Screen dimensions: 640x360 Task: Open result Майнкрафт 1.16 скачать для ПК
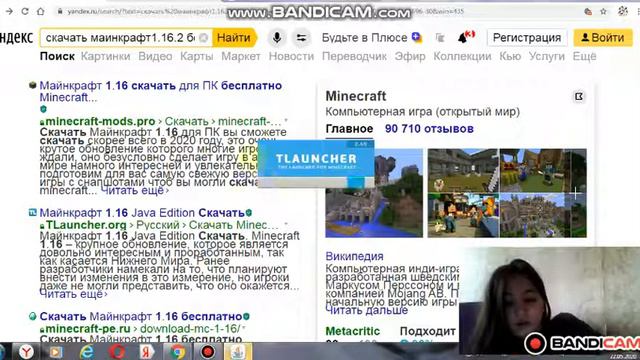coord(161,91)
